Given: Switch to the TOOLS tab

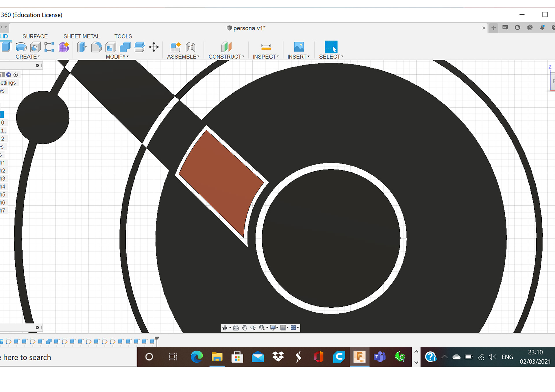Looking at the screenshot, I should pos(123,36).
